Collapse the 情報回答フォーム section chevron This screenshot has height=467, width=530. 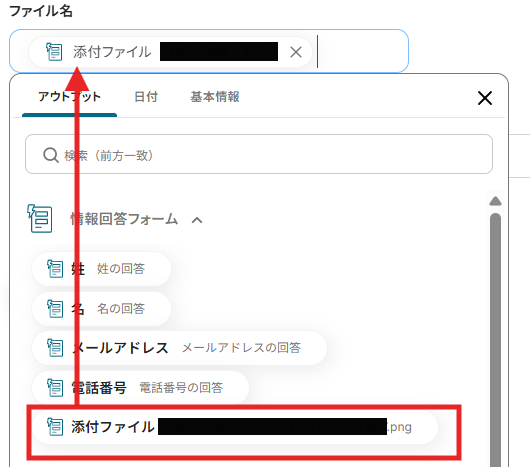point(197,220)
